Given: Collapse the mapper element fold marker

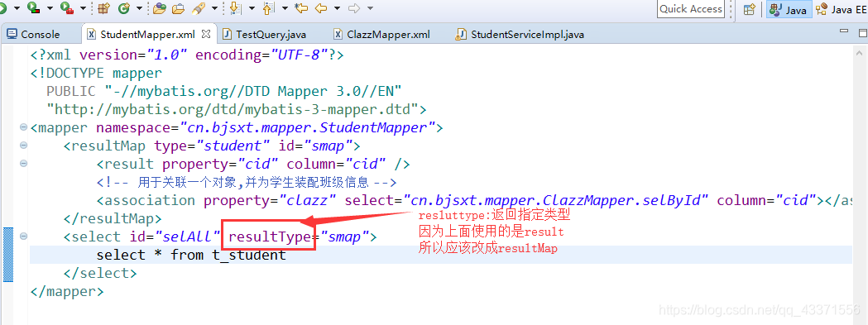Looking at the screenshot, I should tap(23, 127).
